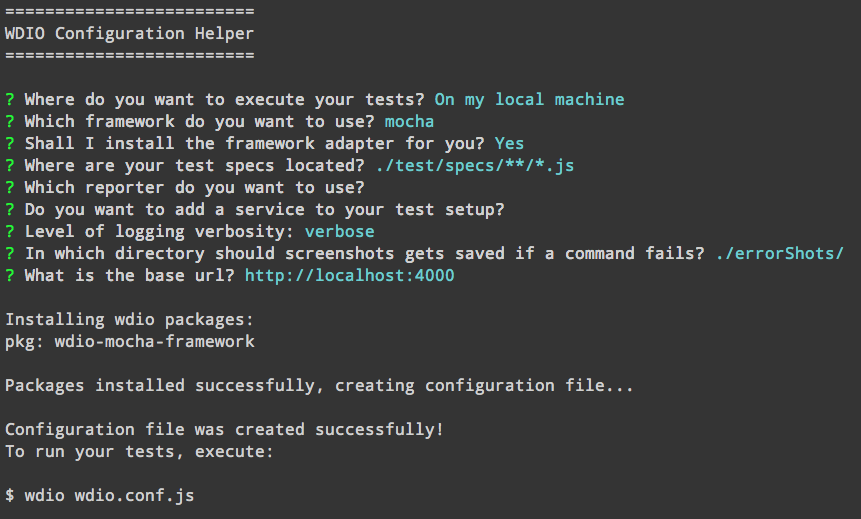Click the green question mark beside "Which framework"
Image resolution: width=861 pixels, height=519 pixels.
click(10, 122)
